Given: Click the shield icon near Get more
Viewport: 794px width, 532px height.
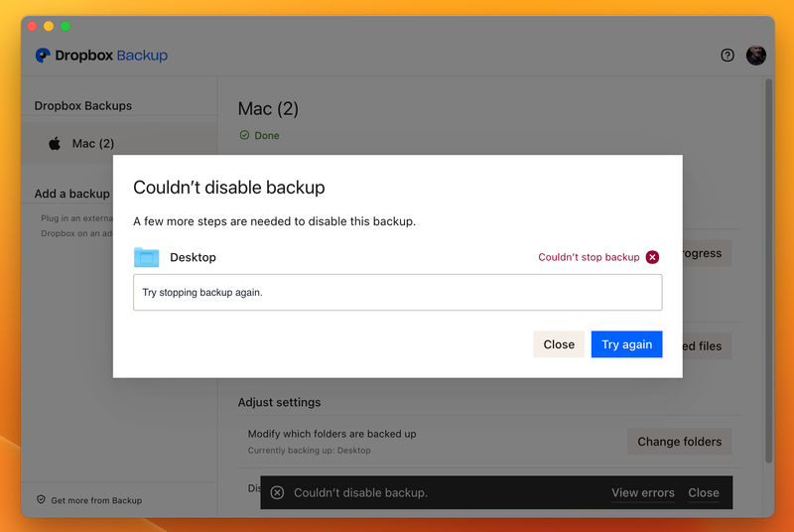Looking at the screenshot, I should pos(41,500).
